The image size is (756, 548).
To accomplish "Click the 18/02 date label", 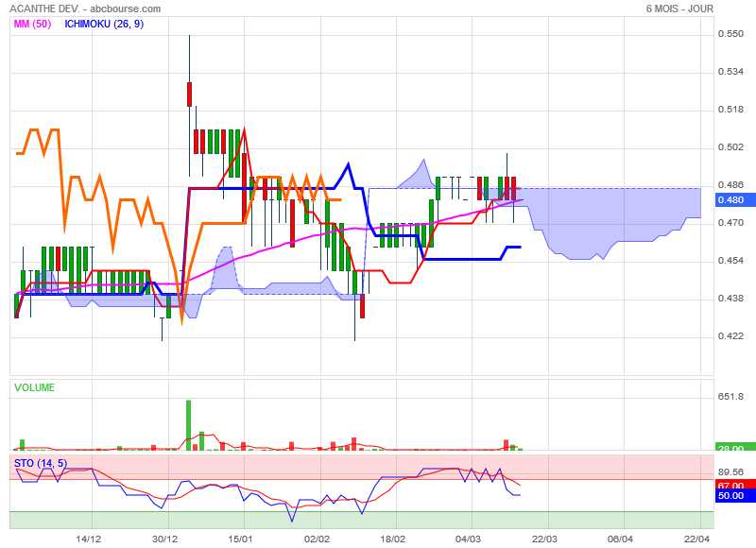I will click(x=393, y=539).
